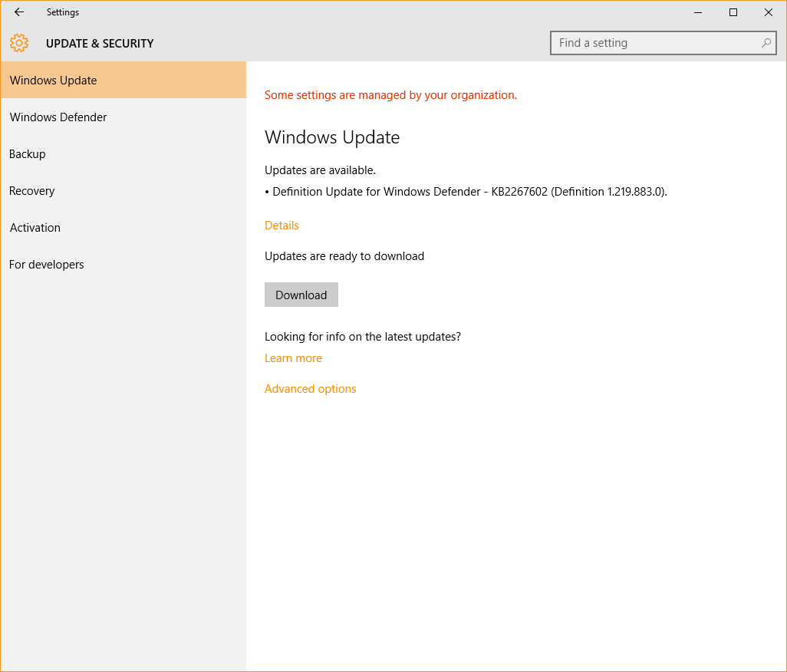The width and height of the screenshot is (787, 672).
Task: Maximize the Settings window
Action: click(x=733, y=12)
